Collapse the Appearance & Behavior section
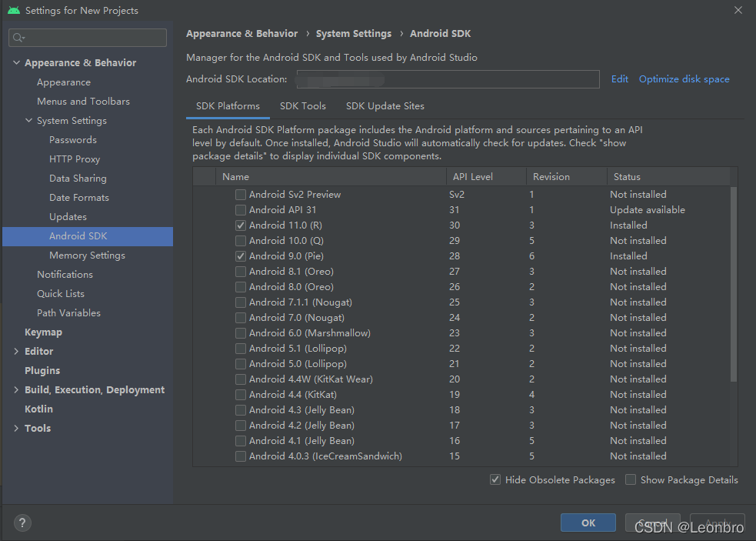This screenshot has width=756, height=541. point(16,63)
